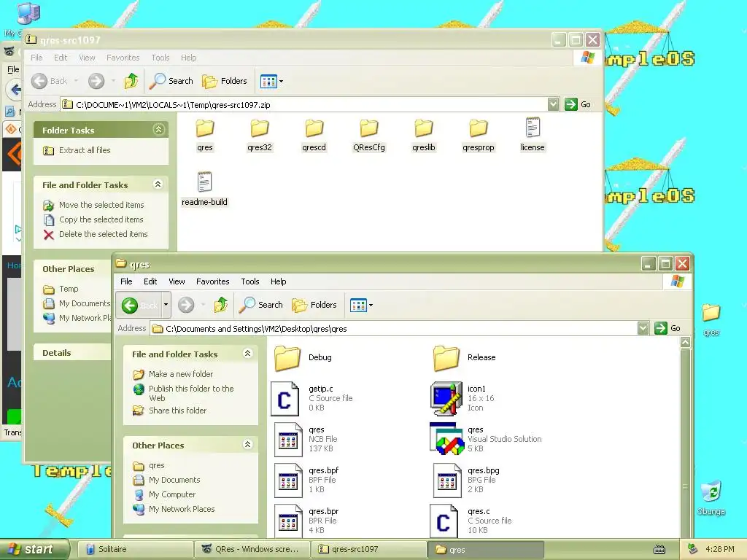The height and width of the screenshot is (560, 747).
Task: Click Up folder icon in qres-src1097 toolbar
Action: pyautogui.click(x=131, y=81)
